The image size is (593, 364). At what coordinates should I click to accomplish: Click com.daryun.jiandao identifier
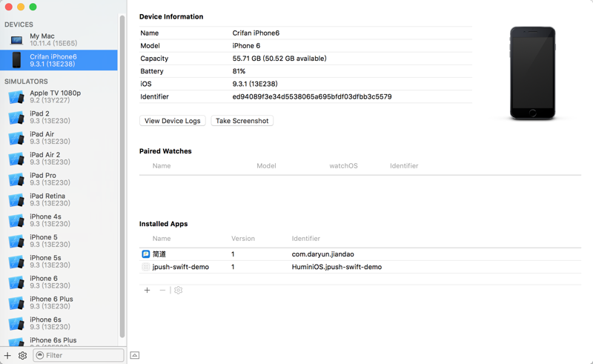[322, 254]
